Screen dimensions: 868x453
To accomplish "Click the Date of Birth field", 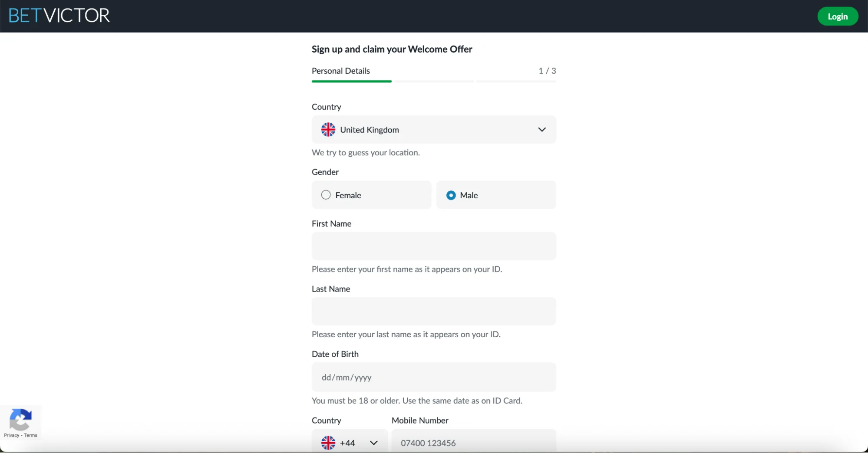I will tap(433, 377).
